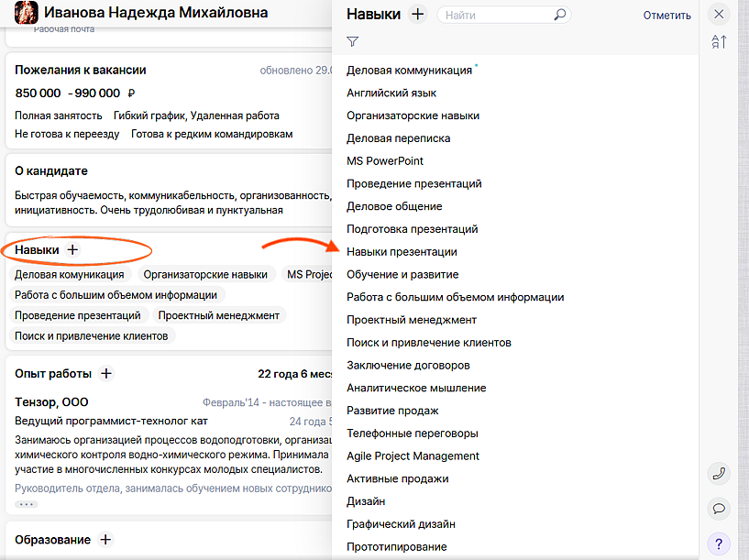This screenshot has width=749, height=560.
Task: Open the help question mark icon
Action: 719,542
